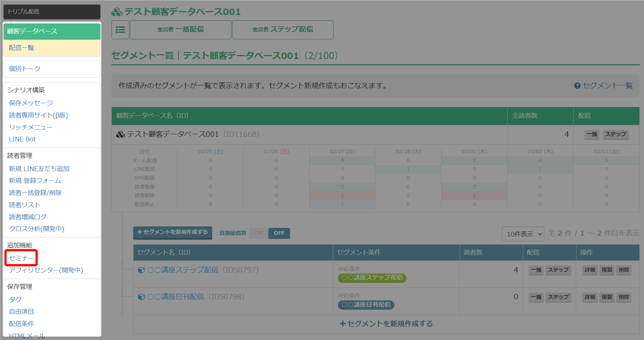The height and width of the screenshot is (340, 644).
Task: Click 一括 button in テスト顧客データベース001 row
Action: pyautogui.click(x=592, y=134)
